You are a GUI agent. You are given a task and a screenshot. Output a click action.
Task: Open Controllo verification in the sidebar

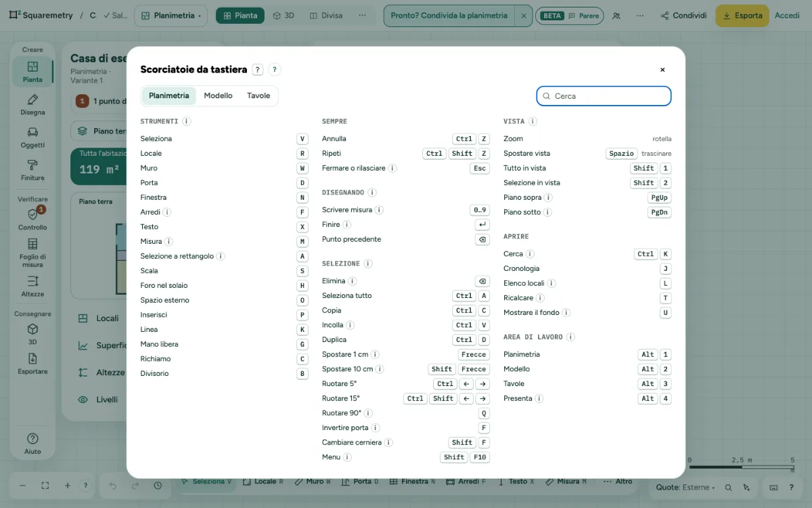click(x=32, y=219)
